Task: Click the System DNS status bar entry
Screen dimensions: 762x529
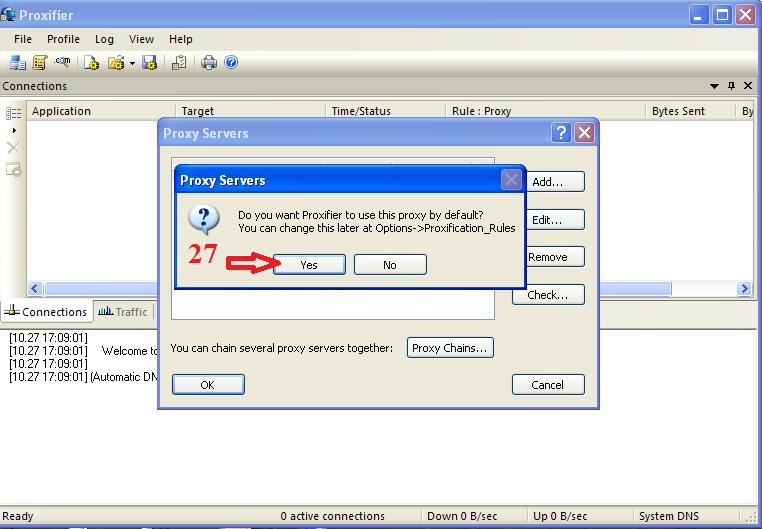Action: 669,516
